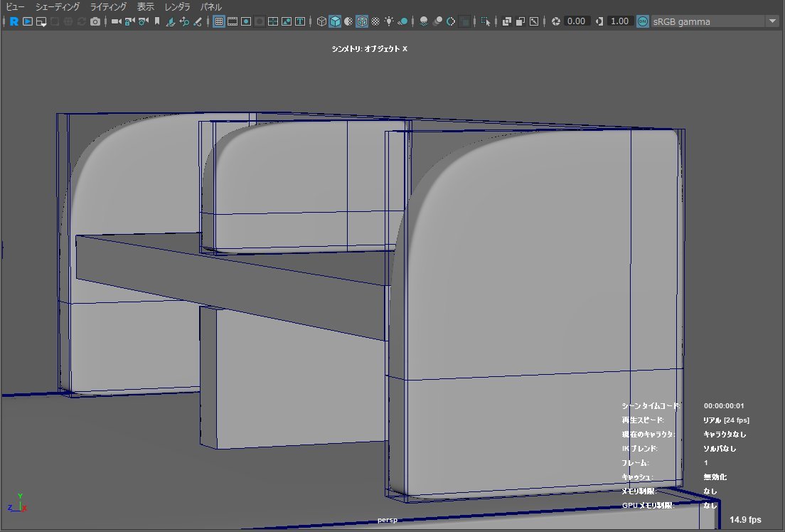Toggle wireframe on shaded display
785x532 pixels.
pos(362,21)
